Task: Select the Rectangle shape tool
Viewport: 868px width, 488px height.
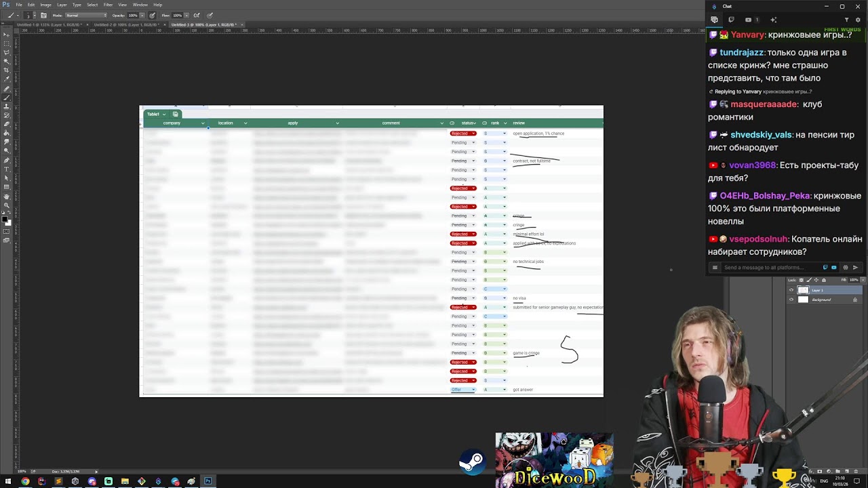Action: tap(6, 187)
